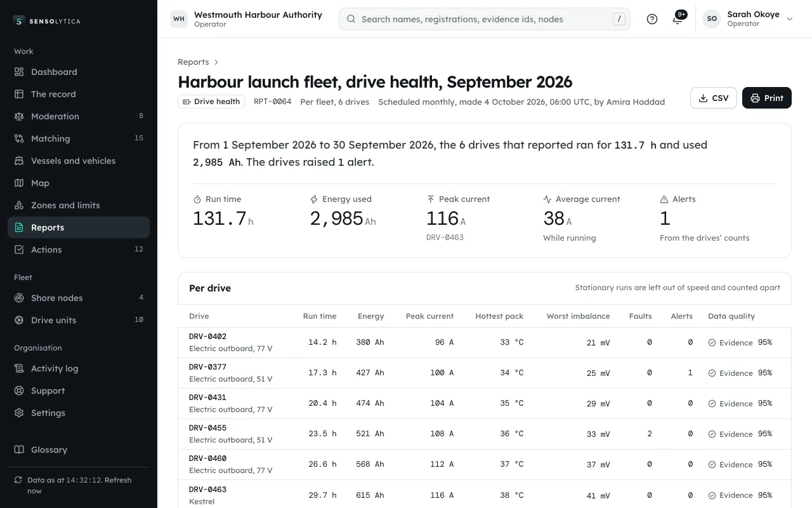Click the Activity log icon
This screenshot has height=508, width=812.
(19, 368)
